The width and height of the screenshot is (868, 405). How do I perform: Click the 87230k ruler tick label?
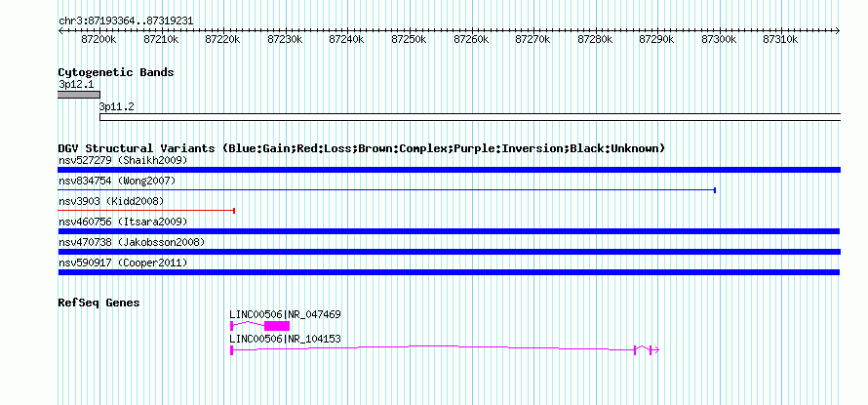tap(285, 39)
